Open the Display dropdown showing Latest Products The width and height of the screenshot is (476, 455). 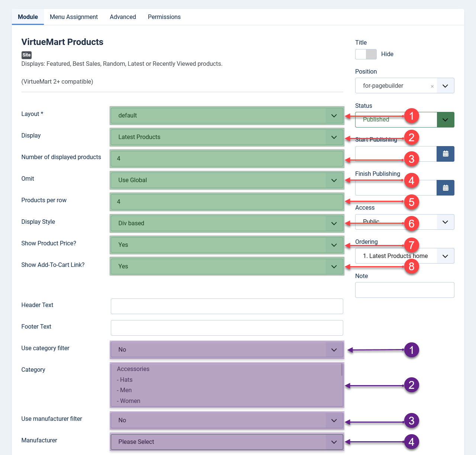click(x=227, y=137)
